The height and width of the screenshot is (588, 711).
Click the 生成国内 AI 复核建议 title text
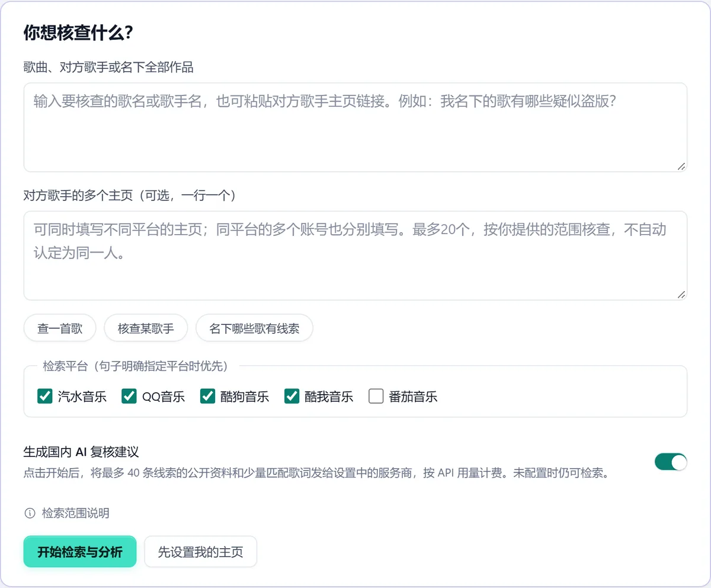coord(81,452)
